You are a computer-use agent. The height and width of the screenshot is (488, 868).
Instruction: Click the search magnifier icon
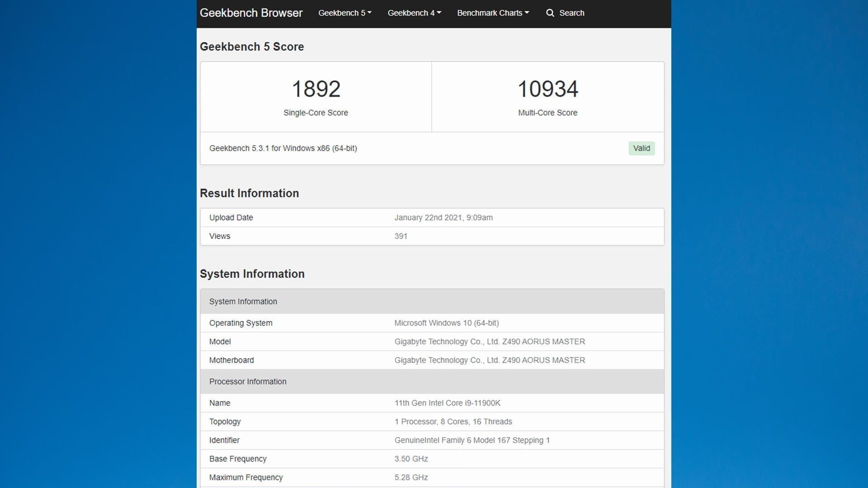tap(550, 13)
